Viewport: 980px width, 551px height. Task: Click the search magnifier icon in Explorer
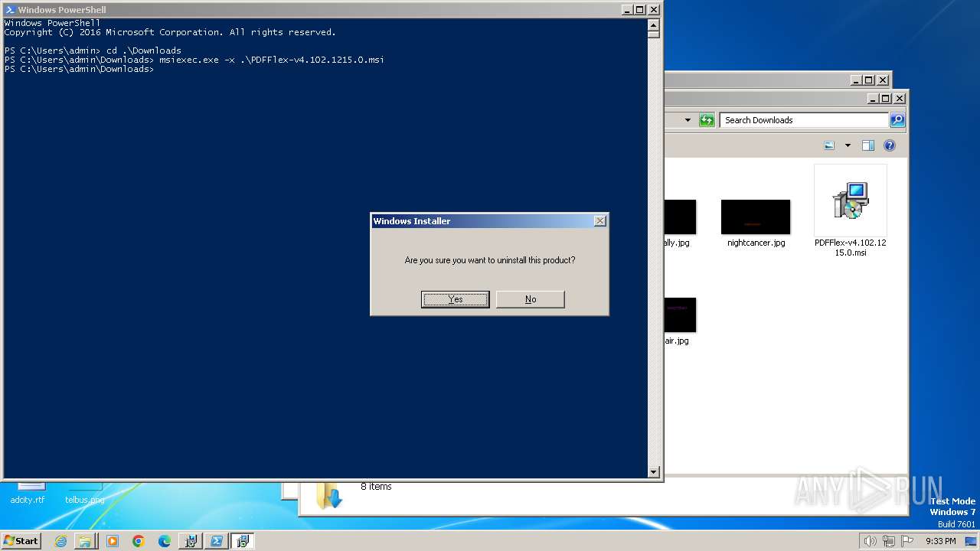pos(897,120)
